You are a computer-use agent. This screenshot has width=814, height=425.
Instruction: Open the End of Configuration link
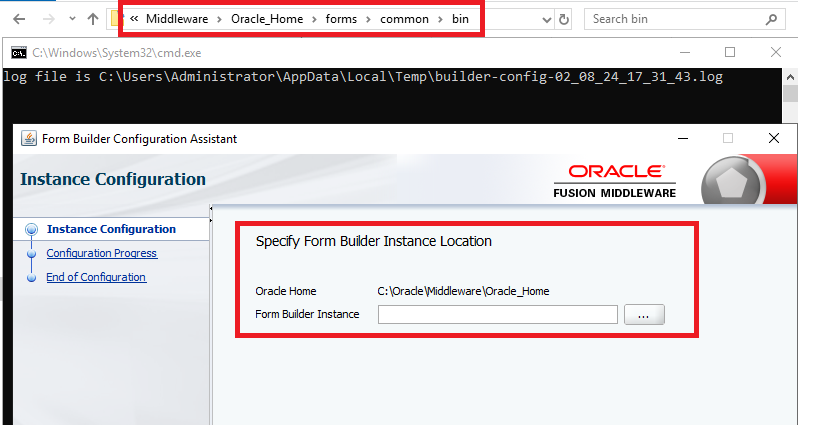96,277
